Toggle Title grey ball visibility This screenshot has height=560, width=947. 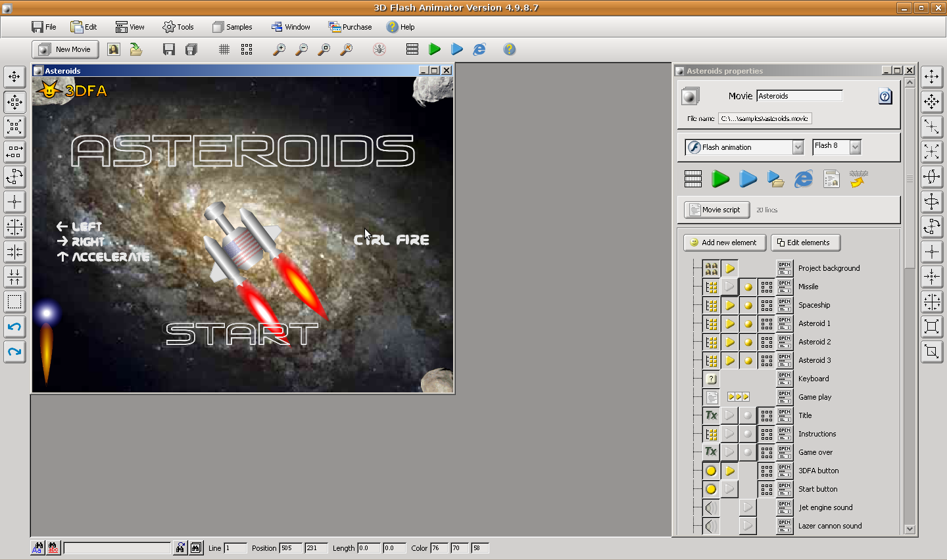coord(748,415)
